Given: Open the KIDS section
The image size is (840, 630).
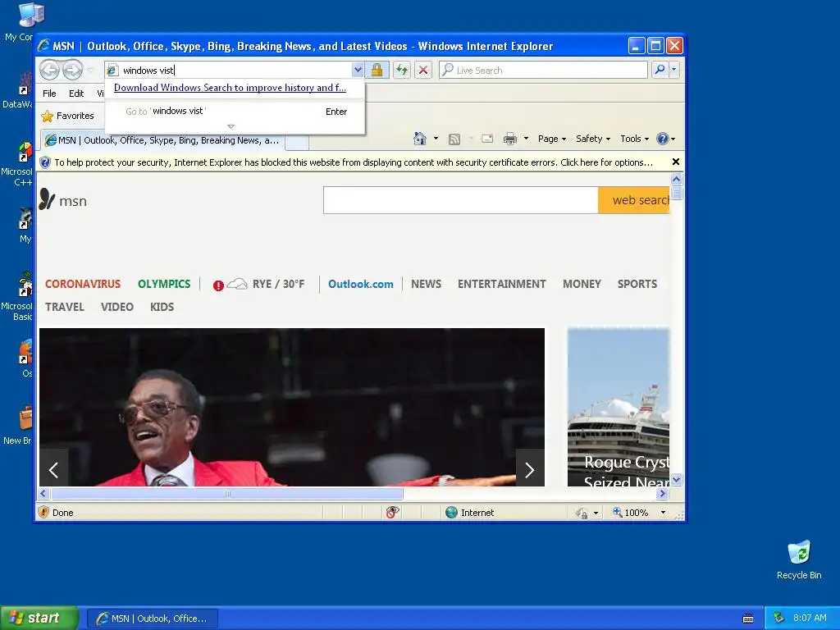Looking at the screenshot, I should pyautogui.click(x=162, y=307).
